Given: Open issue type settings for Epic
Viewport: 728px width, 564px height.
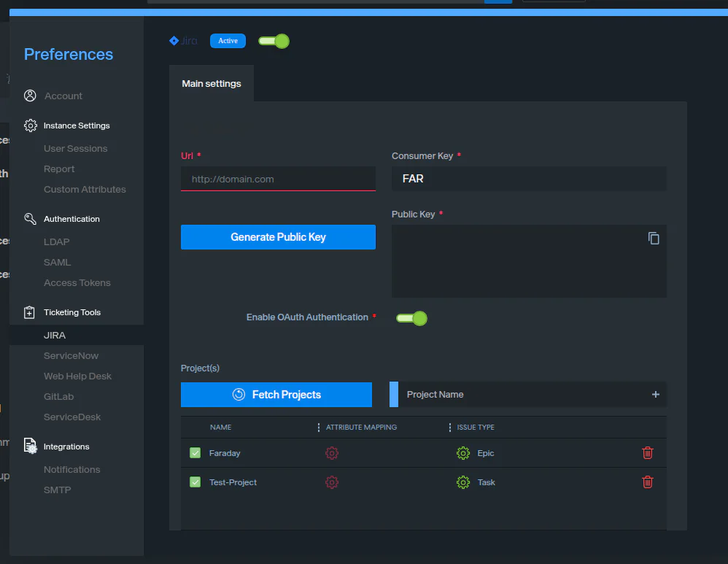Looking at the screenshot, I should (x=462, y=453).
